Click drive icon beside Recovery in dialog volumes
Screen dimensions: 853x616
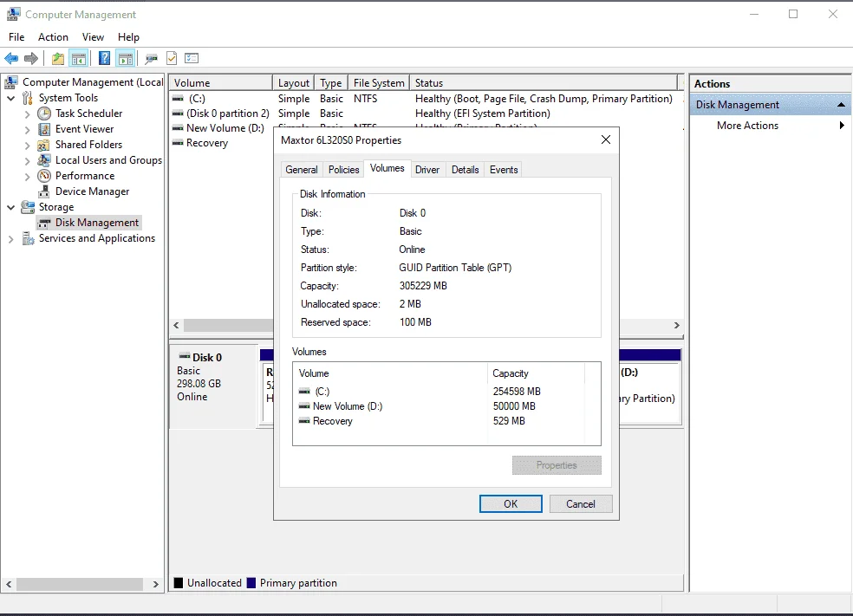[x=304, y=421]
